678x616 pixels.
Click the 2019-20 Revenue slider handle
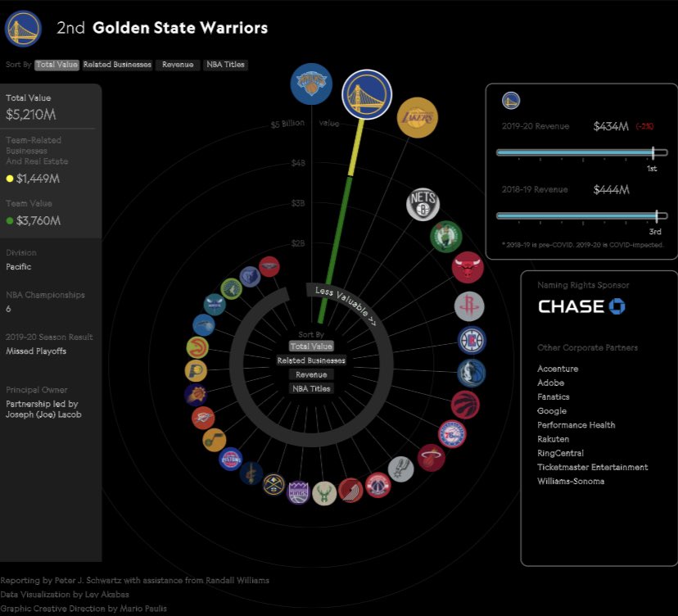pyautogui.click(x=654, y=153)
